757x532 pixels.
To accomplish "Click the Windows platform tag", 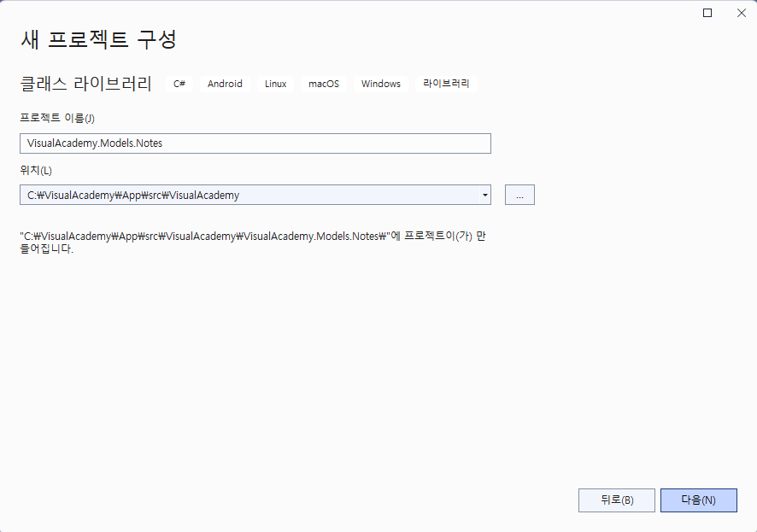I will click(380, 84).
